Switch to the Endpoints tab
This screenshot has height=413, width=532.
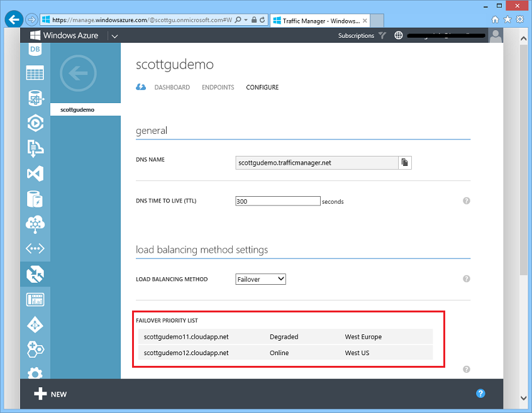pos(218,87)
